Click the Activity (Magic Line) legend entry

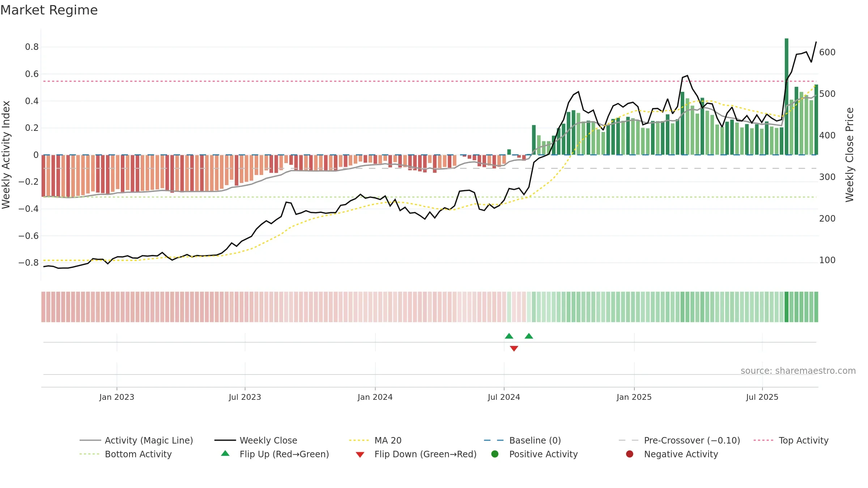(x=136, y=440)
